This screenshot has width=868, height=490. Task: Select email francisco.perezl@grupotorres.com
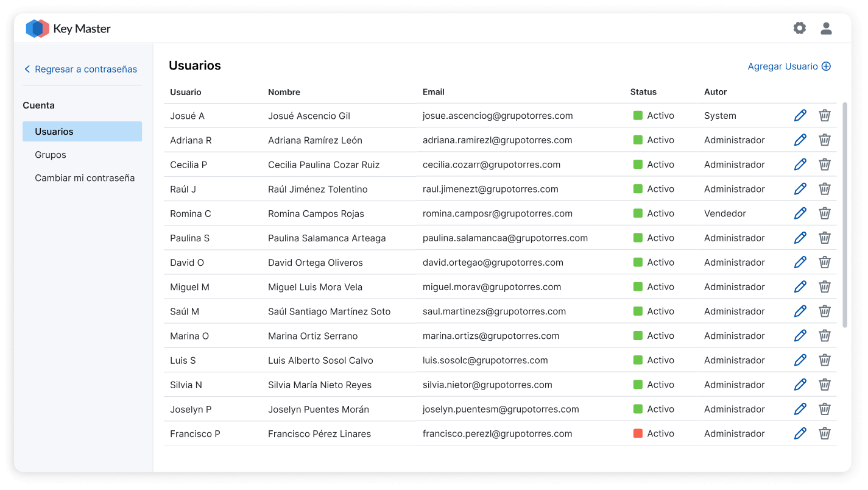click(497, 433)
